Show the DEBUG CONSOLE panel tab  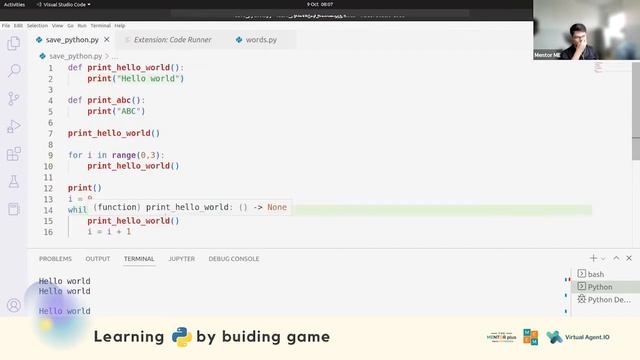234,259
